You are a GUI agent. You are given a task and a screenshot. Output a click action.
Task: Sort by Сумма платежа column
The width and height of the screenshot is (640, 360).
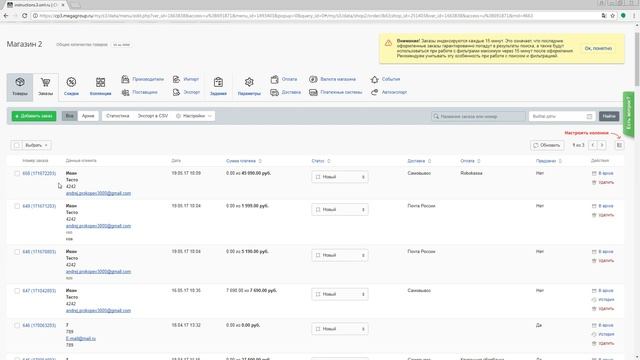[244, 161]
